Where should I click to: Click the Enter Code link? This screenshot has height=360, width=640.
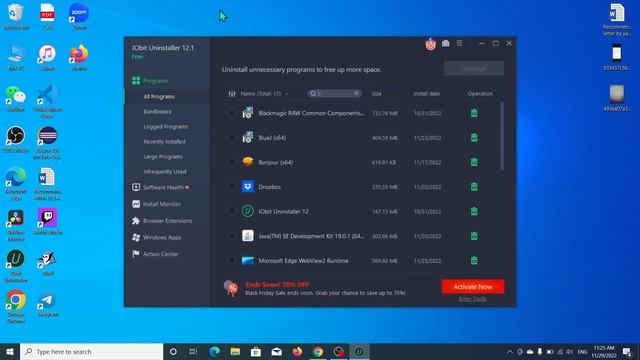point(472,299)
